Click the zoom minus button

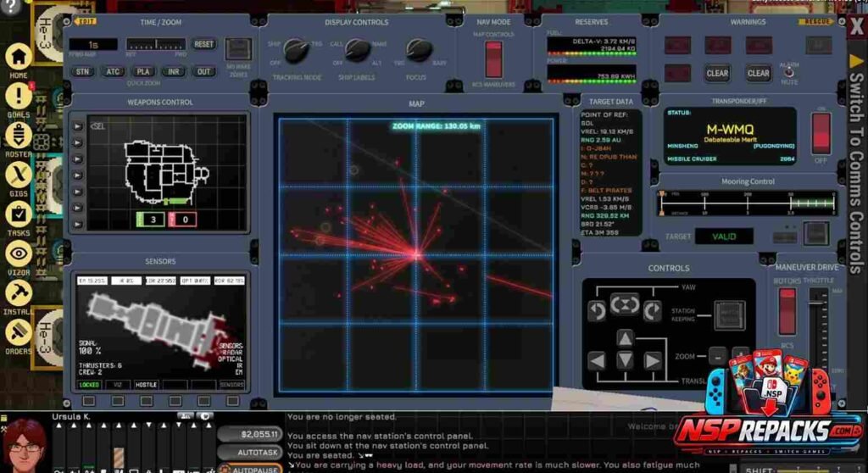[717, 356]
